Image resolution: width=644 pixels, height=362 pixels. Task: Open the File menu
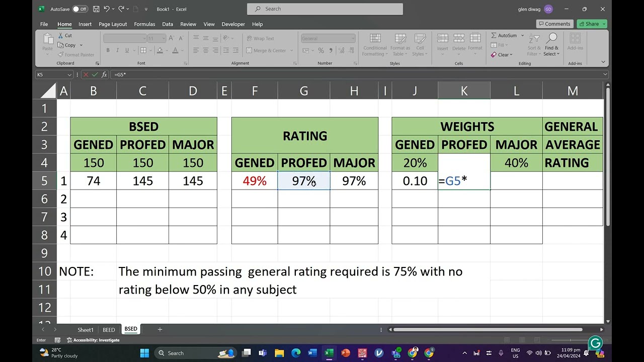pyautogui.click(x=44, y=24)
